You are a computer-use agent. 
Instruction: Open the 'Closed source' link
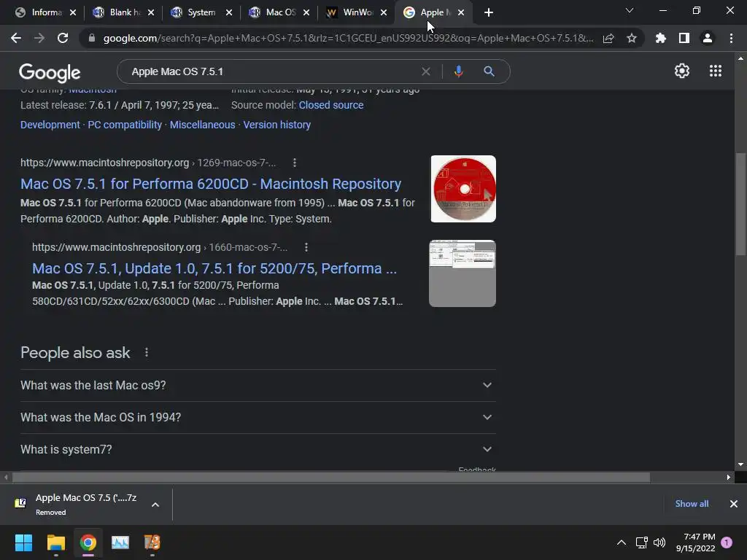331,105
